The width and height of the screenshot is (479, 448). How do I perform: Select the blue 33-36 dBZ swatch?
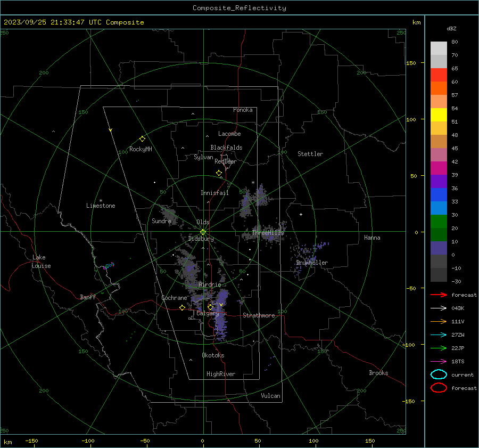coord(439,195)
